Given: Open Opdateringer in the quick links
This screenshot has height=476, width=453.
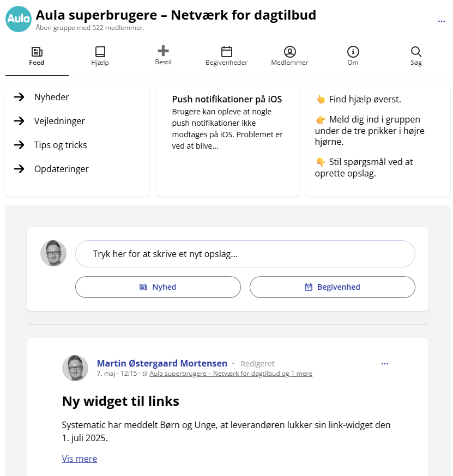Looking at the screenshot, I should 61,169.
